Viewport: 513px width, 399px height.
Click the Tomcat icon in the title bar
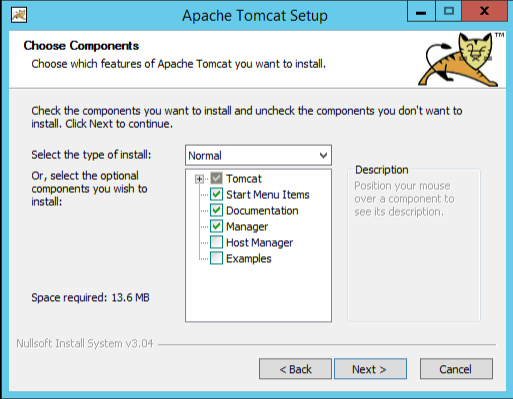(19, 15)
